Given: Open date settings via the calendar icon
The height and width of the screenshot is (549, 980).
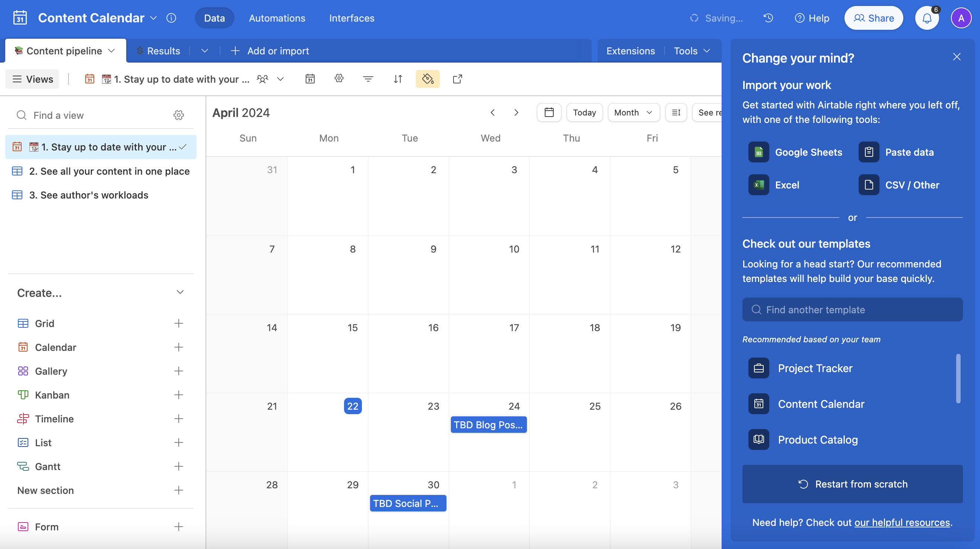Looking at the screenshot, I should 310,79.
